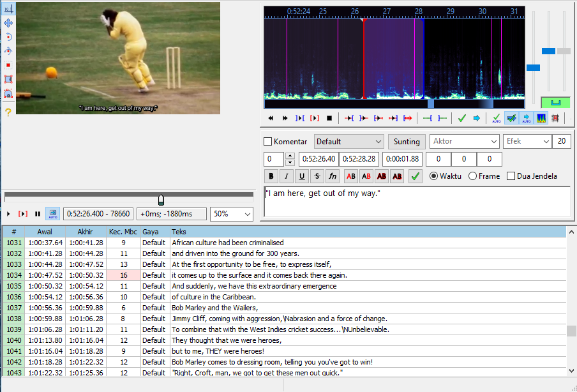Image resolution: width=577 pixels, height=392 pixels.
Task: Commit the edited subtitle with the green check
Action: (x=415, y=176)
